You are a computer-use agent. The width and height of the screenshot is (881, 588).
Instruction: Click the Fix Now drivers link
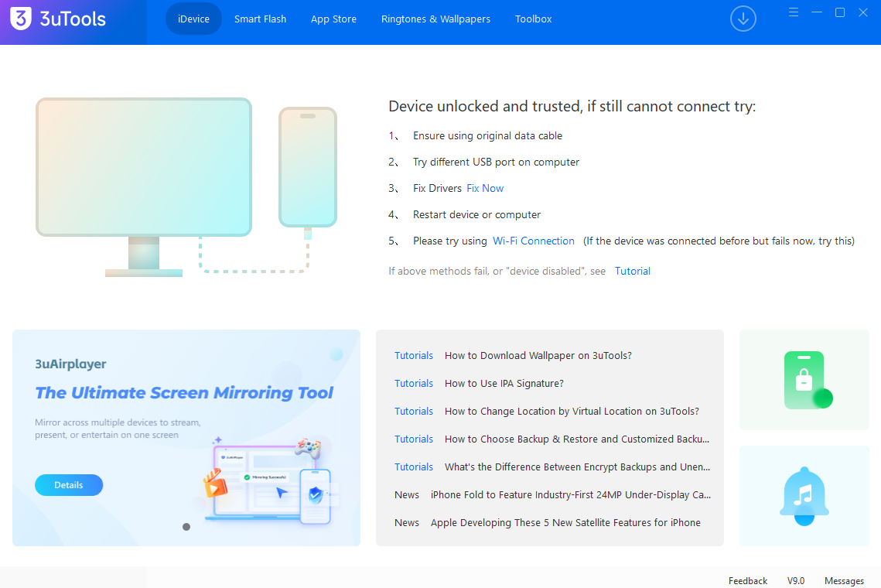(485, 188)
